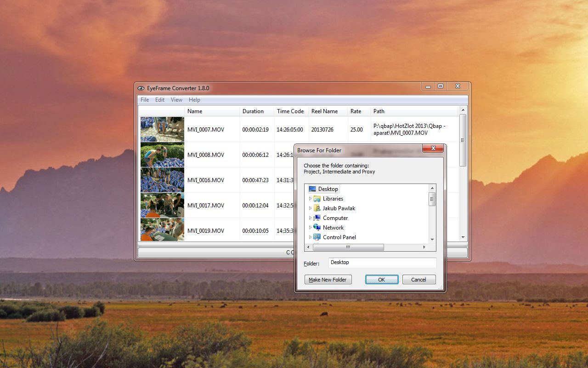Select the MVI_0007.MOV video thumbnail

tap(162, 129)
